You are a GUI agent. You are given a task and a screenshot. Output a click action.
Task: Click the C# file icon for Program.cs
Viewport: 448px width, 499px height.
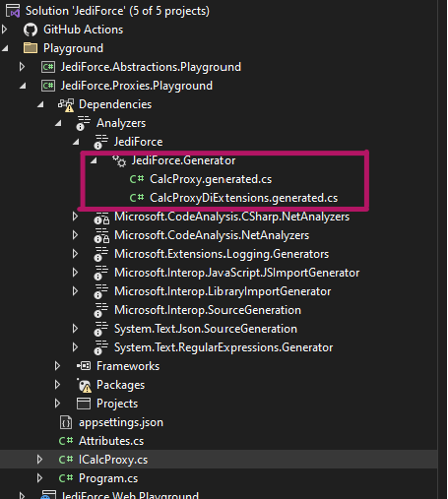pos(66,478)
